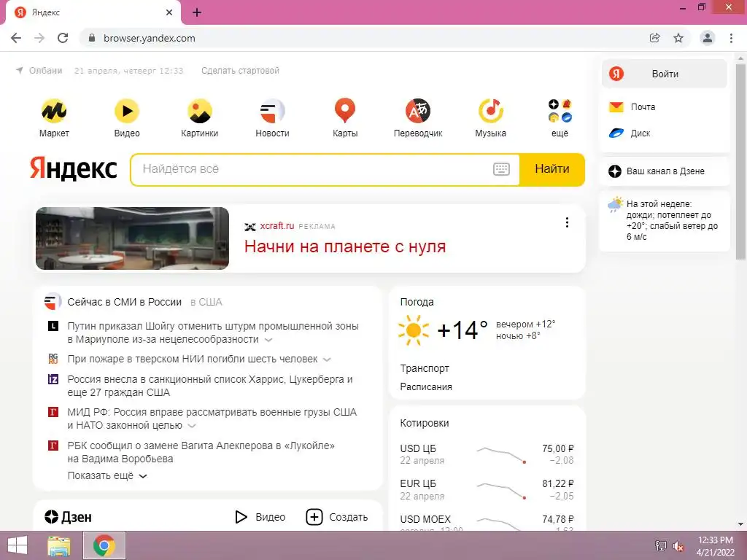Open the Россия внесла в санкционный список headline
The image size is (747, 560).
tap(210, 386)
